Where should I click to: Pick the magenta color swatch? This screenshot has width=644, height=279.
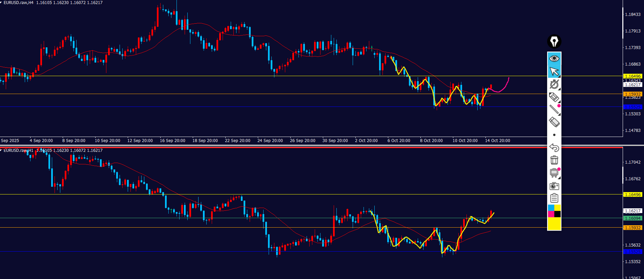tap(551, 214)
